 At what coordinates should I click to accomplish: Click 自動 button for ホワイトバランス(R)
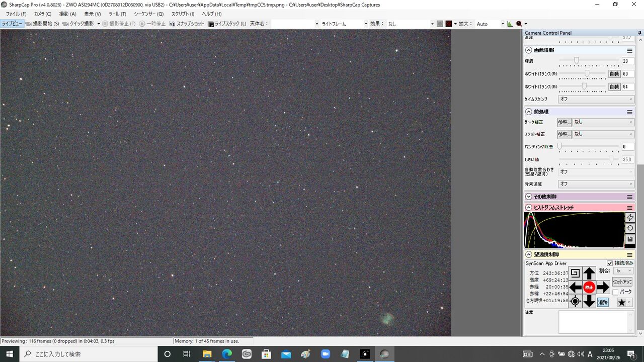(614, 74)
